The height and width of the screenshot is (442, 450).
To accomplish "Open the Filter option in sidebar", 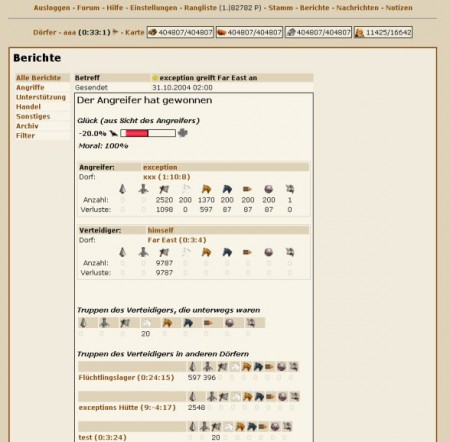I will (x=25, y=136).
